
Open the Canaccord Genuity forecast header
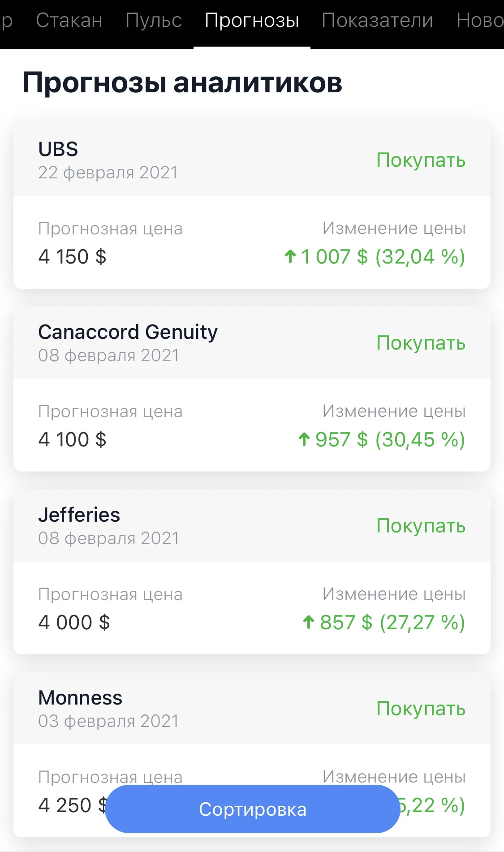[x=252, y=343]
